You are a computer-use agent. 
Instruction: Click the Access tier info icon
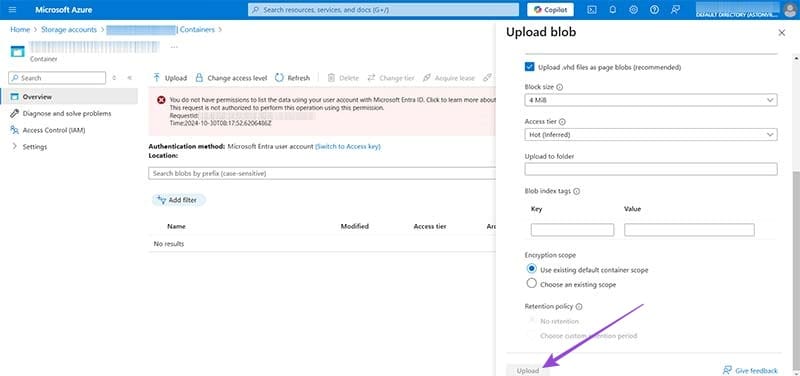563,122
